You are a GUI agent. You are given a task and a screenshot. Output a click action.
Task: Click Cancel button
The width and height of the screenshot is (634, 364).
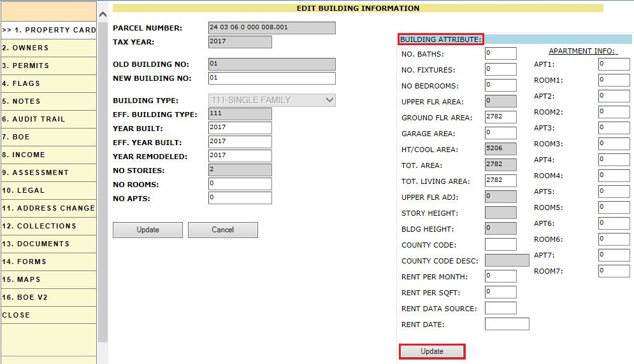(222, 230)
